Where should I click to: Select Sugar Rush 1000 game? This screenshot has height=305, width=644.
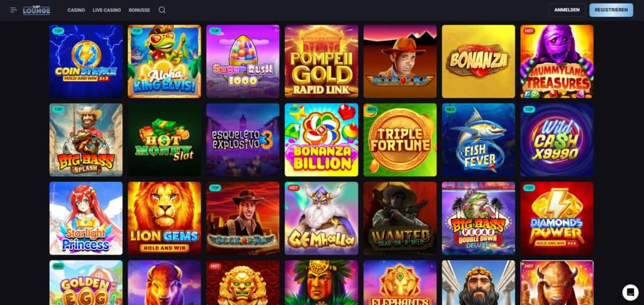pyautogui.click(x=243, y=61)
